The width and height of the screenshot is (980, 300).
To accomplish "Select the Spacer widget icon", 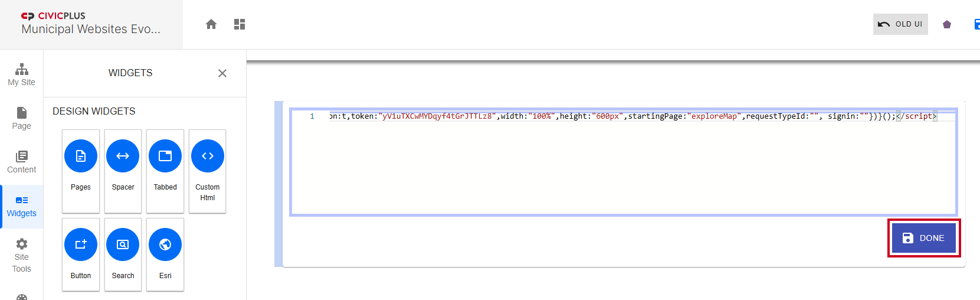I will tap(123, 156).
